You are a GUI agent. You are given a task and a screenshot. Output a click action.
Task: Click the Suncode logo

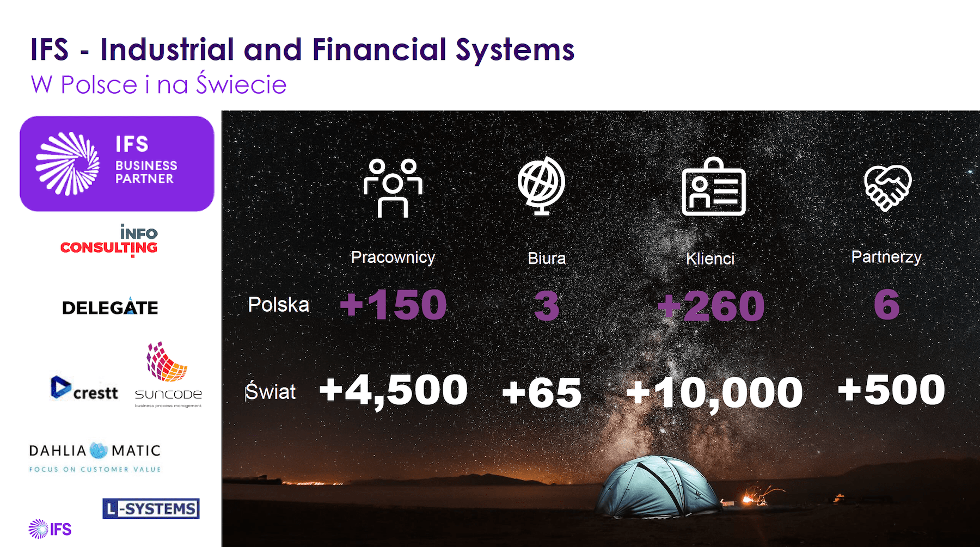[x=168, y=374]
